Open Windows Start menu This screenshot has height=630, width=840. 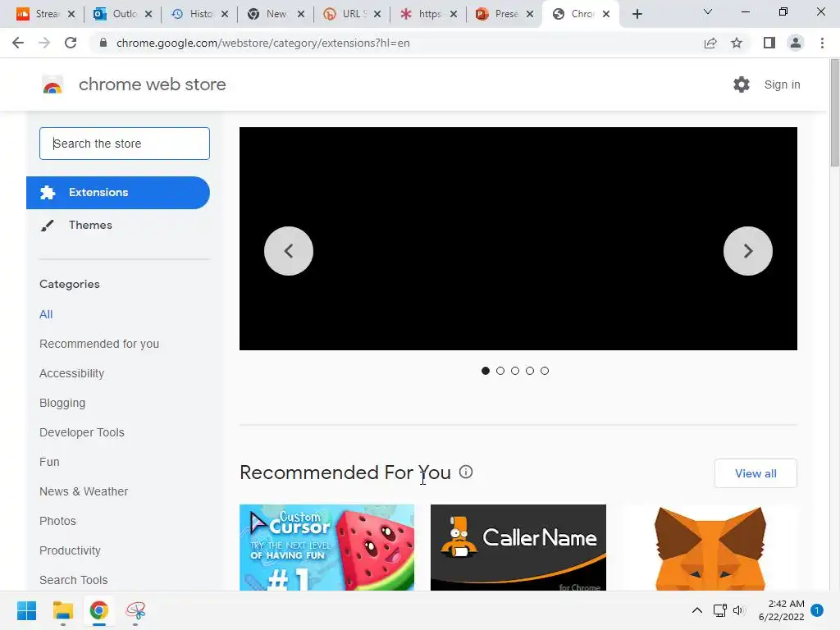click(x=27, y=610)
